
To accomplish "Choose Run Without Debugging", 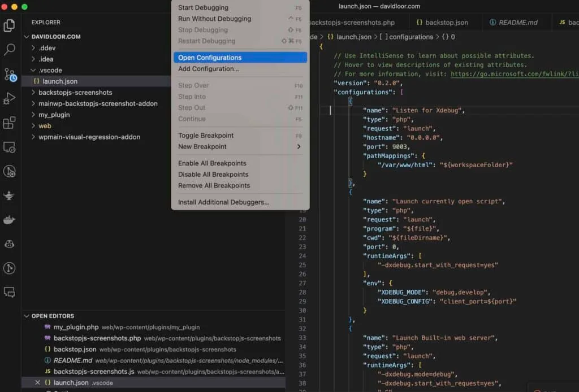I will pyautogui.click(x=240, y=19).
